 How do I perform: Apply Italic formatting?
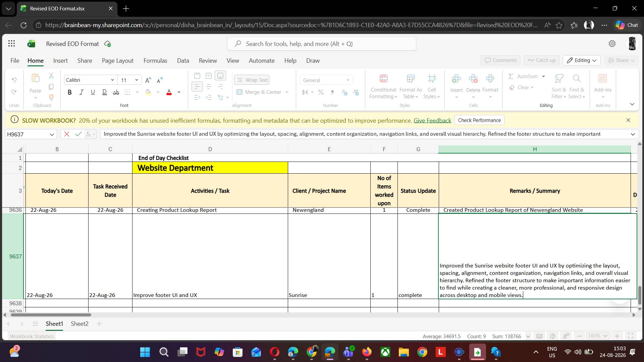[x=81, y=92]
